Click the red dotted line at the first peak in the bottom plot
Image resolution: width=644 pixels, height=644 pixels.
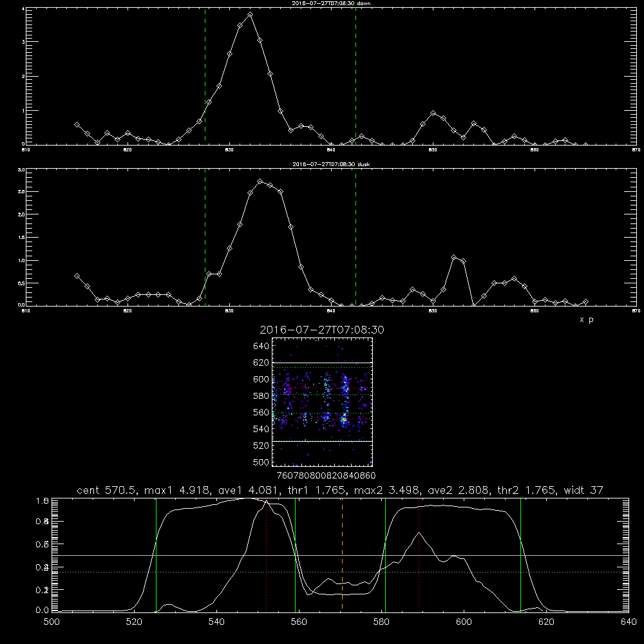coord(267,554)
